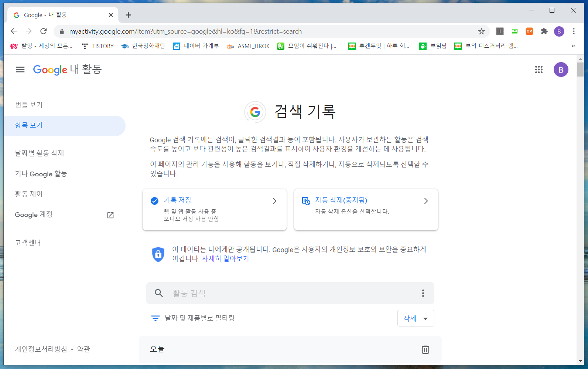Open the 류캔두잇 bookmark
The height and width of the screenshot is (369, 588).
(x=379, y=46)
